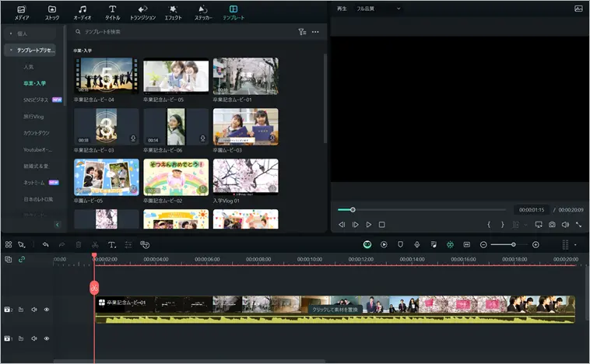The height and width of the screenshot is (364, 590).
Task: Click the テンプレートを検索 search field
Action: pos(184,32)
